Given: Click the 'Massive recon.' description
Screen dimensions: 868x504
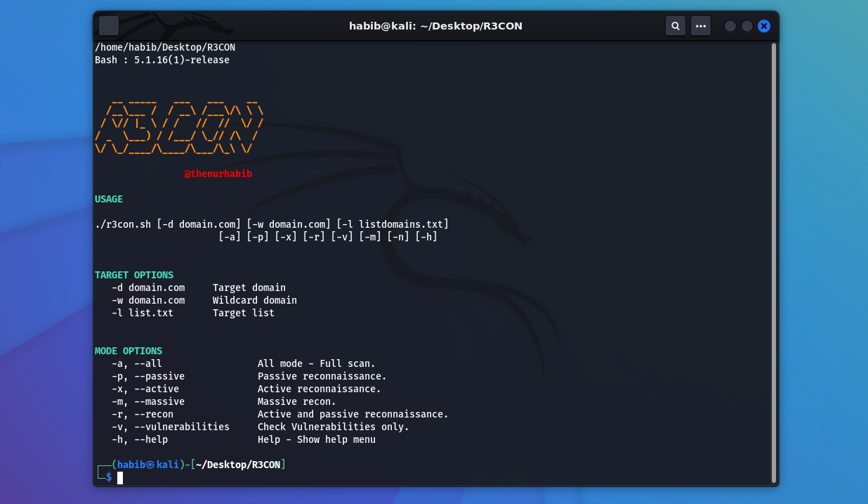Looking at the screenshot, I should tap(297, 401).
